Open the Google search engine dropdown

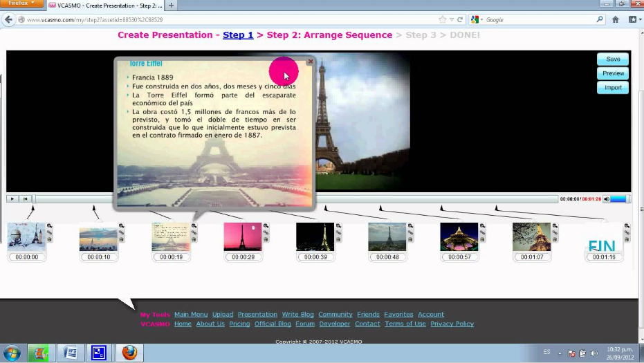click(480, 19)
